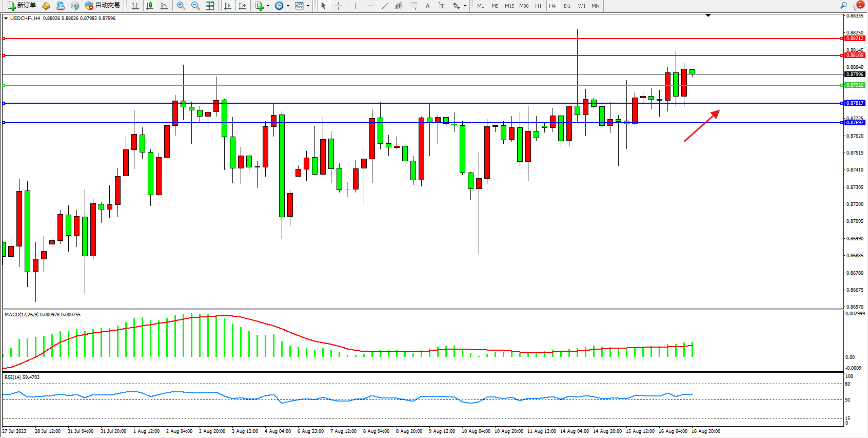The width and height of the screenshot is (868, 438).
Task: Draw a horizontal line tool
Action: click(370, 6)
